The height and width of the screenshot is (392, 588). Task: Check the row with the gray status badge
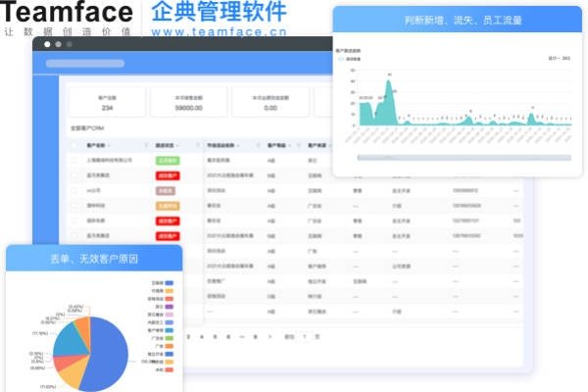(x=74, y=190)
